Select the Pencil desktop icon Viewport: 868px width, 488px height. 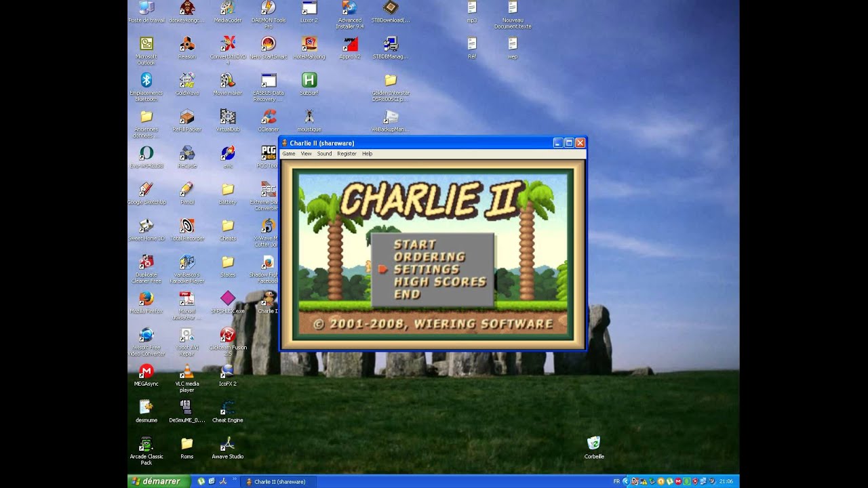point(187,194)
